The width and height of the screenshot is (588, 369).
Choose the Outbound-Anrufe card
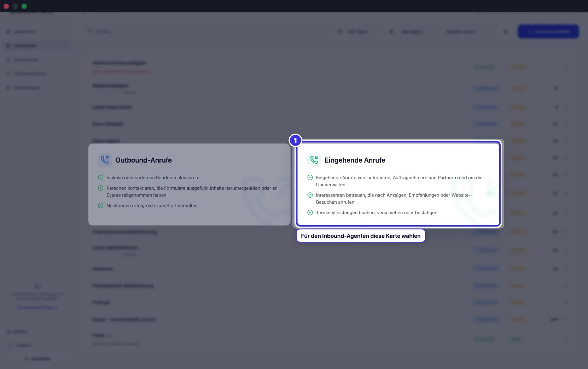pos(189,184)
